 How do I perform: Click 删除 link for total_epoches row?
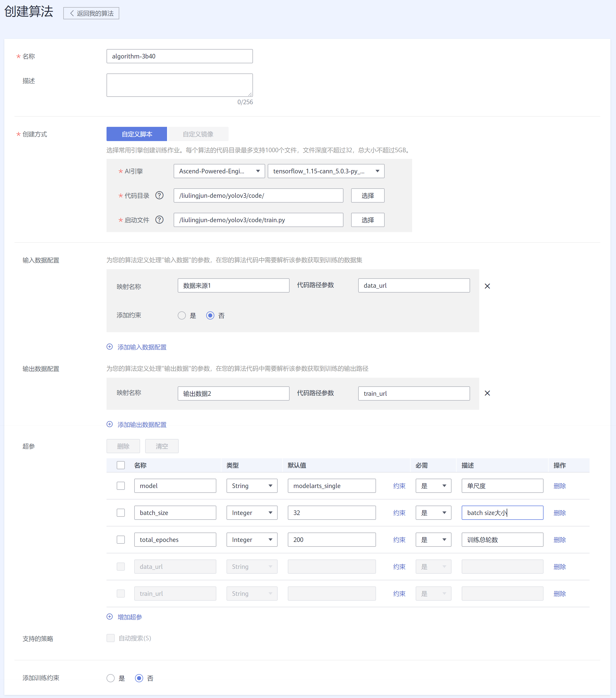tap(559, 540)
